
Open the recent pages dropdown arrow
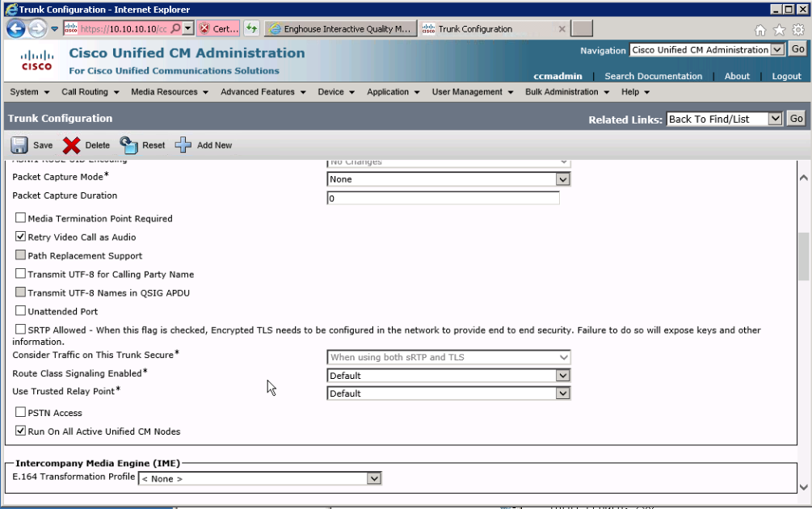54,29
